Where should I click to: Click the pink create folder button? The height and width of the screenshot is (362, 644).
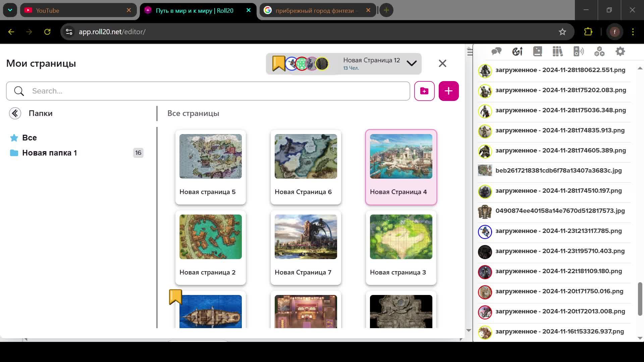(424, 91)
